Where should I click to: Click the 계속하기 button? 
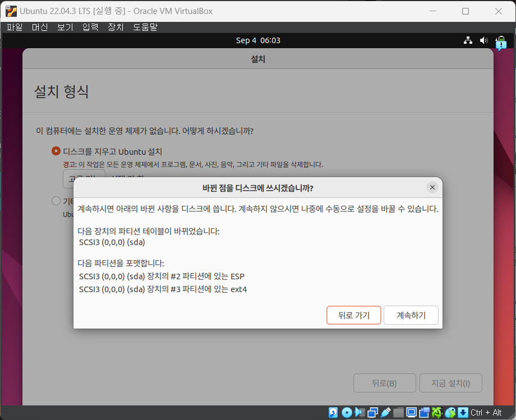pos(411,315)
